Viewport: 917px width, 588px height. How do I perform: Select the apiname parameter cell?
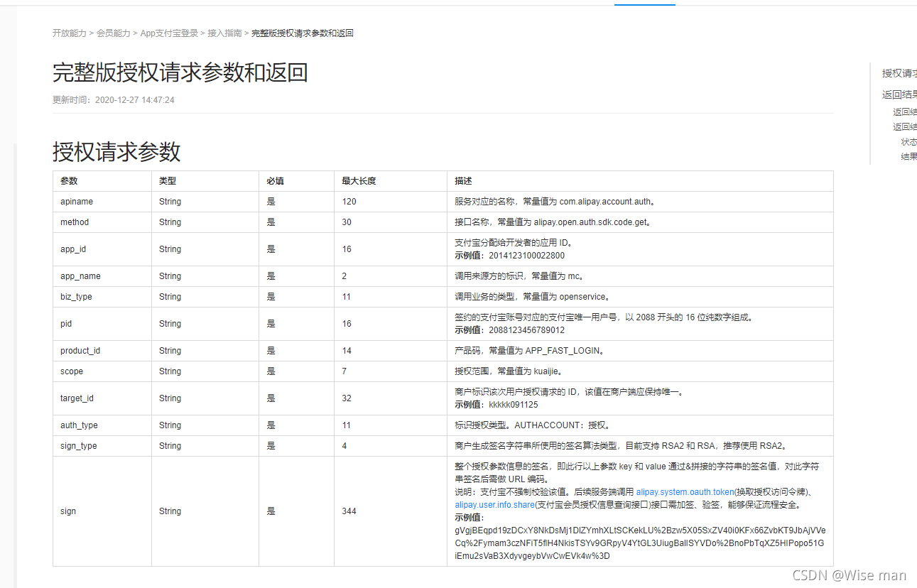[x=102, y=202]
